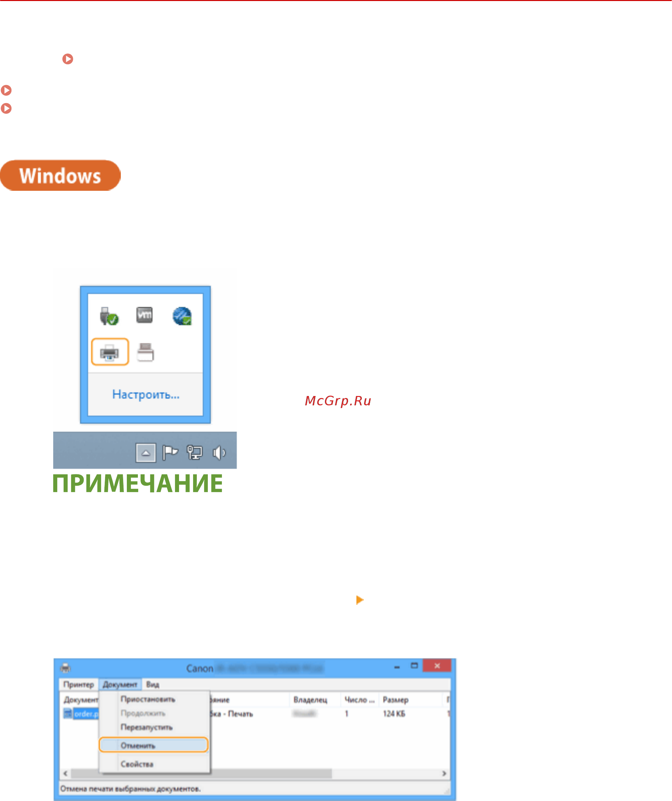This screenshot has height=801, width=672.
Task: Click the second printer tray icon
Action: (145, 352)
